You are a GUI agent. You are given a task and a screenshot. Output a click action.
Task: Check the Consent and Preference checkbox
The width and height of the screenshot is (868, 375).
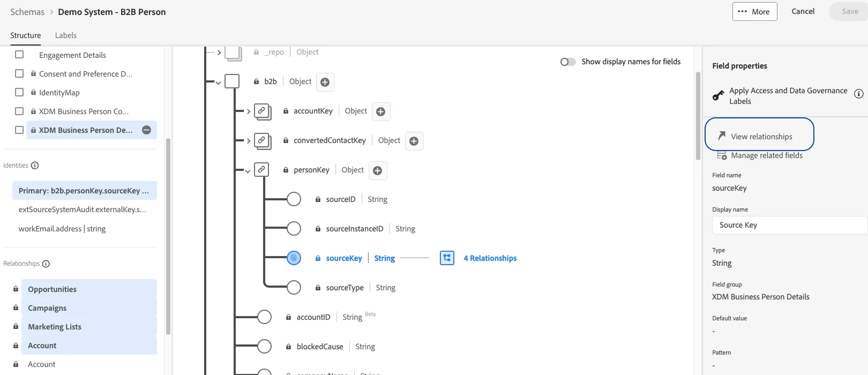19,73
